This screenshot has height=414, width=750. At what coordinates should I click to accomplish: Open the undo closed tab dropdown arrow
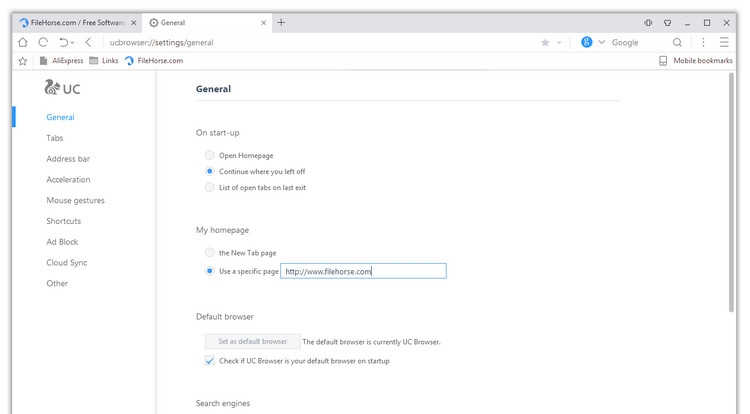point(72,43)
